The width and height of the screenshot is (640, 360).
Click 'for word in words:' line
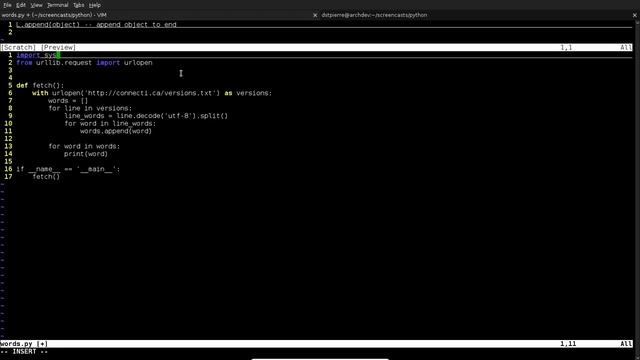[x=84, y=146]
